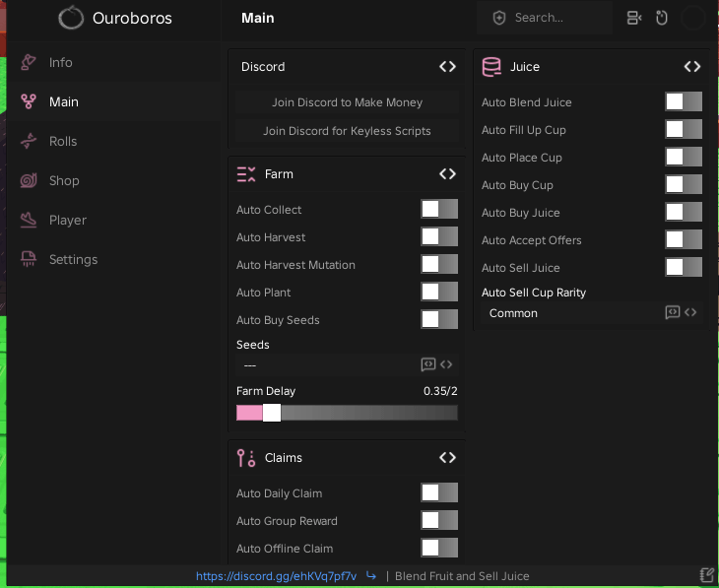Click the Blend Fruit and Sell Juice text
Image resolution: width=719 pixels, height=588 pixels.
pos(462,576)
